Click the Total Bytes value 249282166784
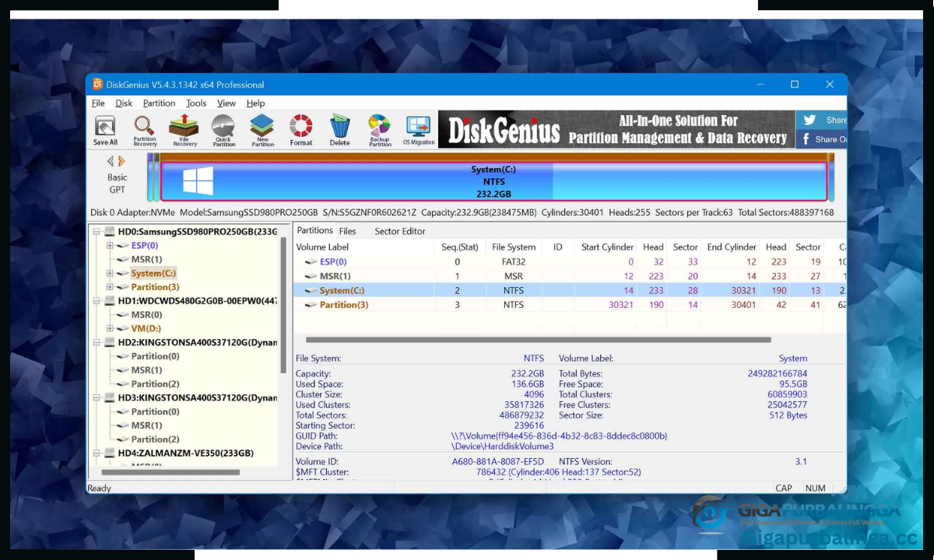Screen dimensions: 934x560 pyautogui.click(x=778, y=374)
